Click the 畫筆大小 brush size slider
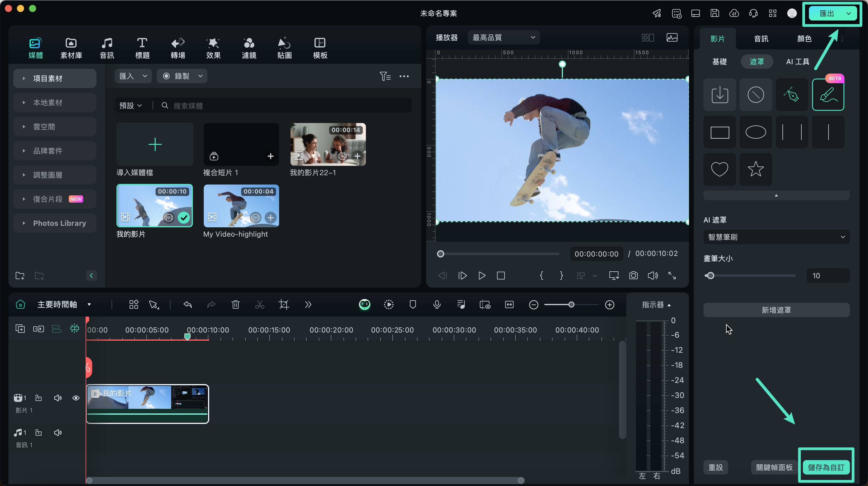The height and width of the screenshot is (486, 868). [x=750, y=276]
